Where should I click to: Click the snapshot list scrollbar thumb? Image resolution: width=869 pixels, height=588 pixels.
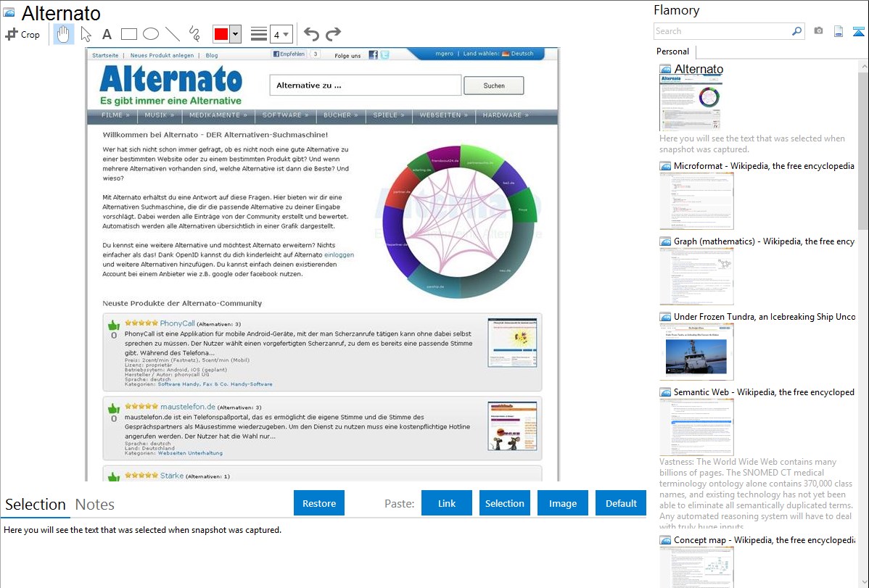click(x=863, y=149)
